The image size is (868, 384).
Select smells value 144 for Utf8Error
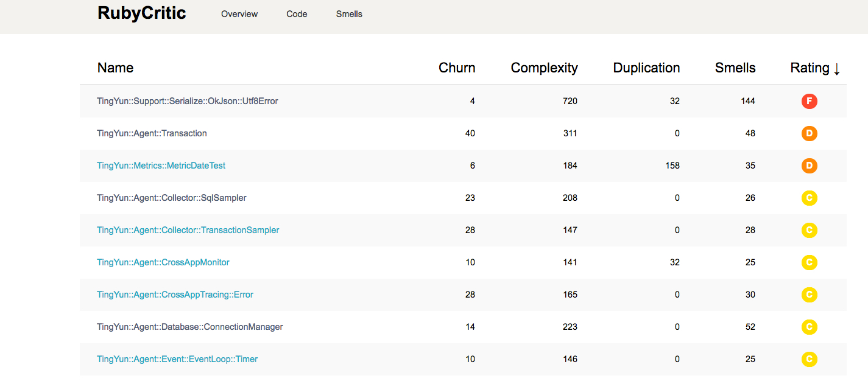(x=748, y=101)
